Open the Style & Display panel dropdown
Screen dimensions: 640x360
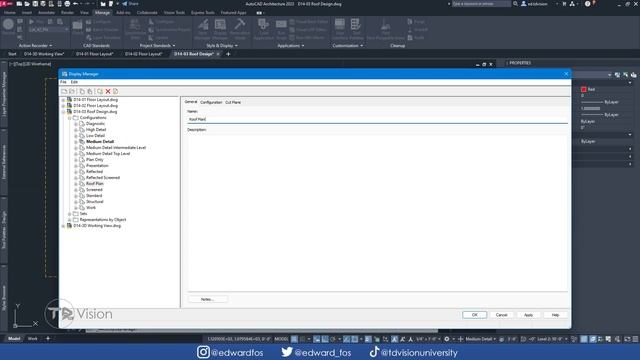pyautogui.click(x=222, y=46)
